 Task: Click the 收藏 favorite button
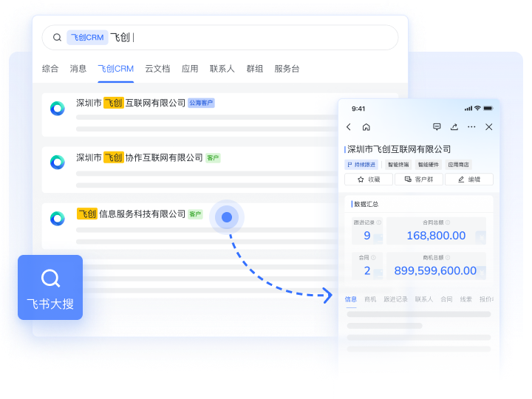click(x=369, y=179)
